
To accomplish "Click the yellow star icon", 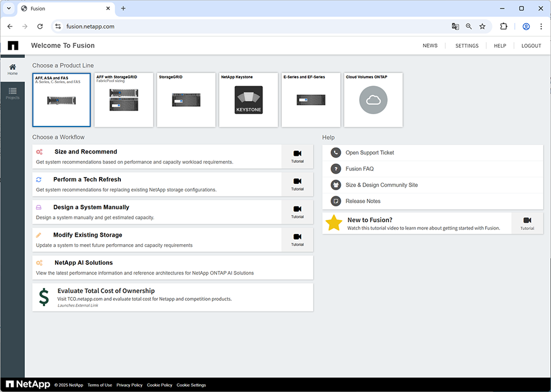I will click(x=334, y=223).
